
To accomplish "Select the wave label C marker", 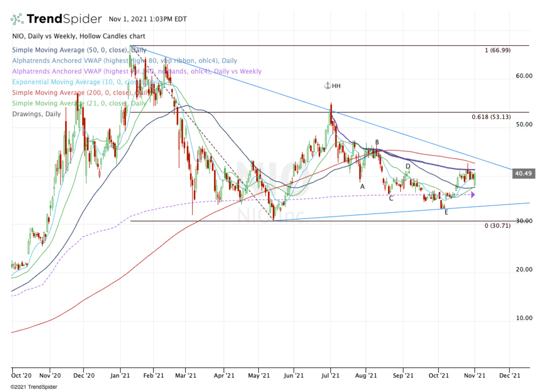I will pos(391,198).
